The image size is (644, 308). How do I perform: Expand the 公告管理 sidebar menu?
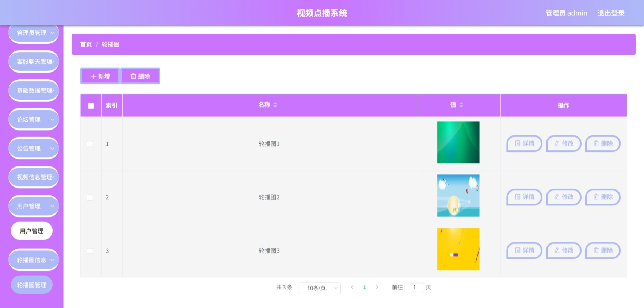click(x=34, y=149)
